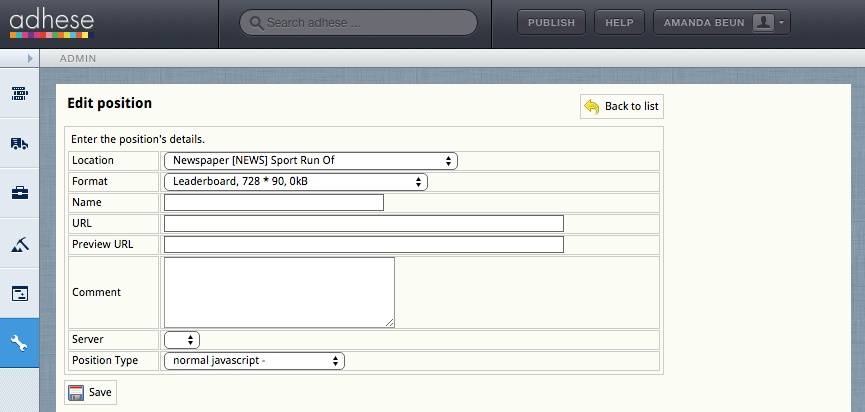Click the user avatar icon
Screen dimensions: 865x412
click(x=763, y=23)
